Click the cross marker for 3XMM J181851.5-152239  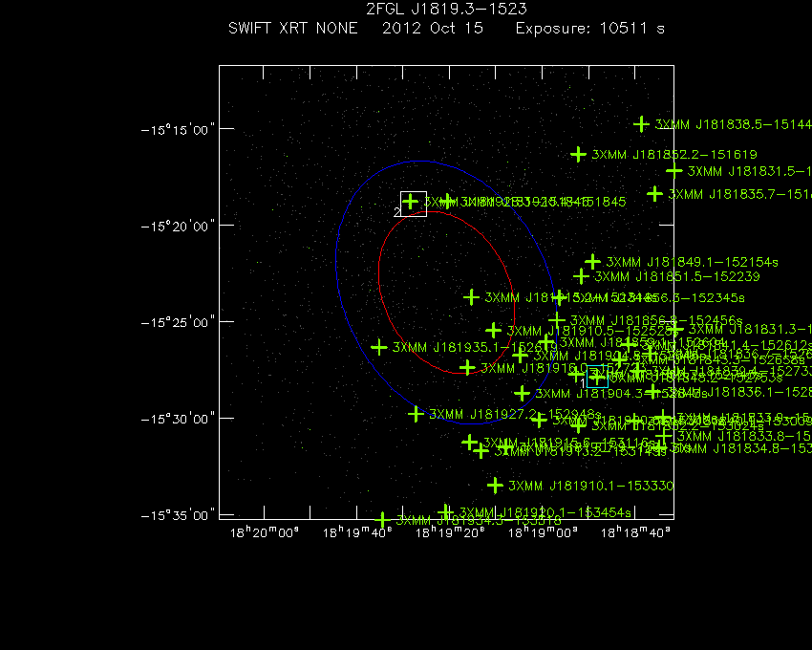tap(581, 276)
